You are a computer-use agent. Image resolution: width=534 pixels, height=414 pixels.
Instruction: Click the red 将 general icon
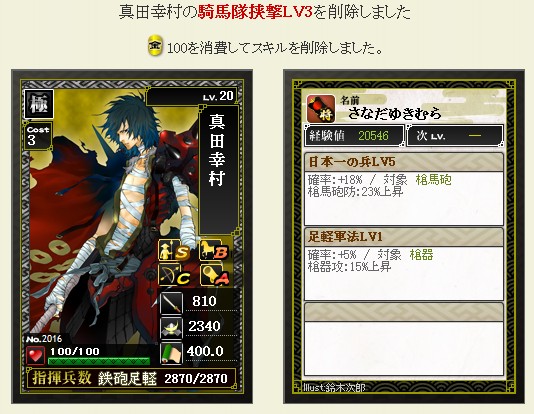[x=321, y=109]
